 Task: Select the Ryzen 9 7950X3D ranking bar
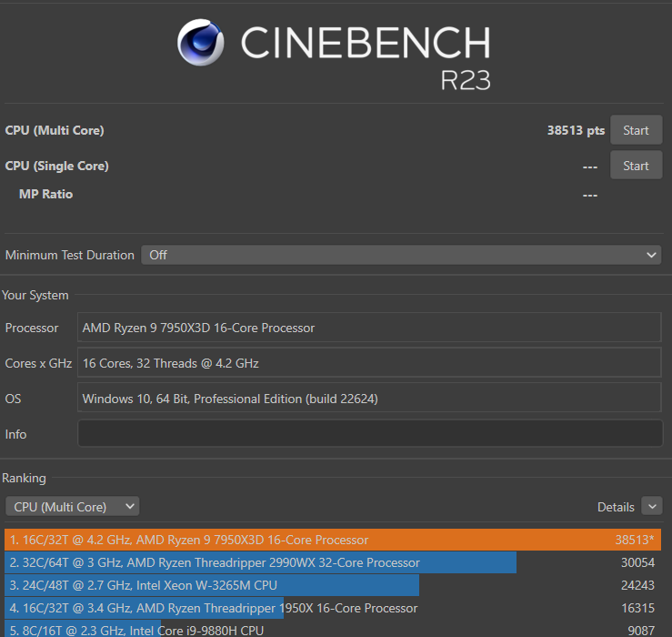332,540
